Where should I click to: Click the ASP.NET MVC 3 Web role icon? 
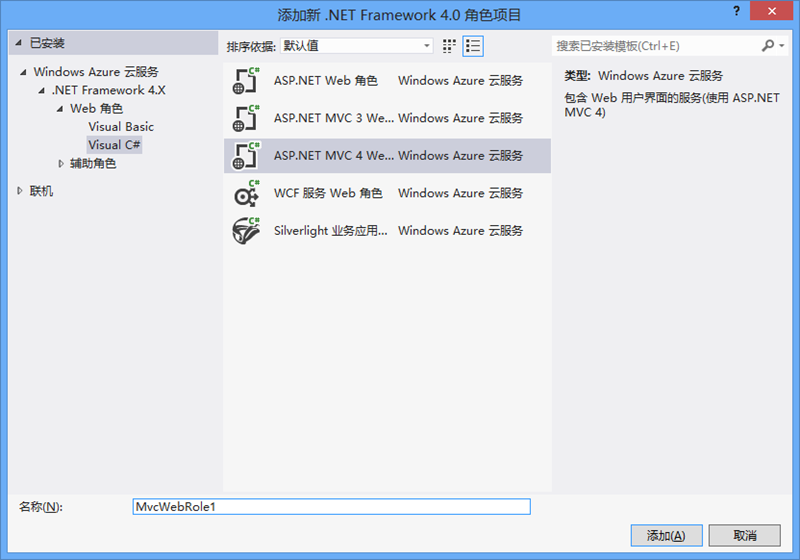click(x=246, y=118)
